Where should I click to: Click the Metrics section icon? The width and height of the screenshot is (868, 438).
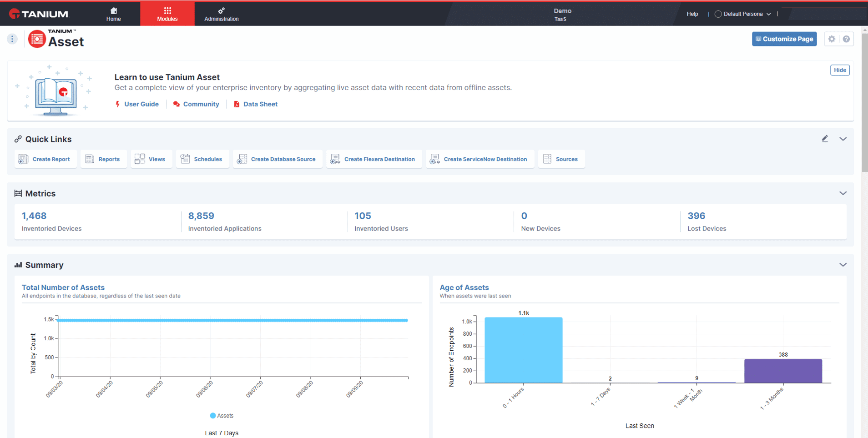point(18,193)
